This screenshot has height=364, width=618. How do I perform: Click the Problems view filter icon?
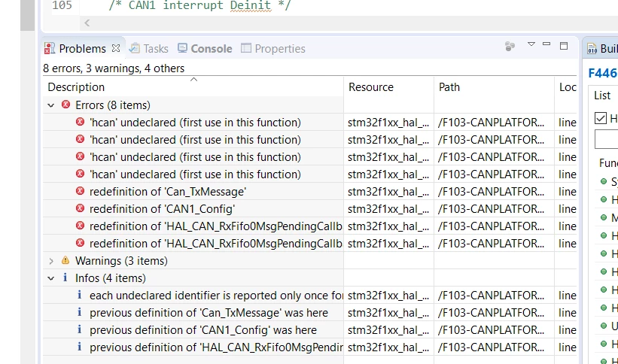tap(510, 47)
